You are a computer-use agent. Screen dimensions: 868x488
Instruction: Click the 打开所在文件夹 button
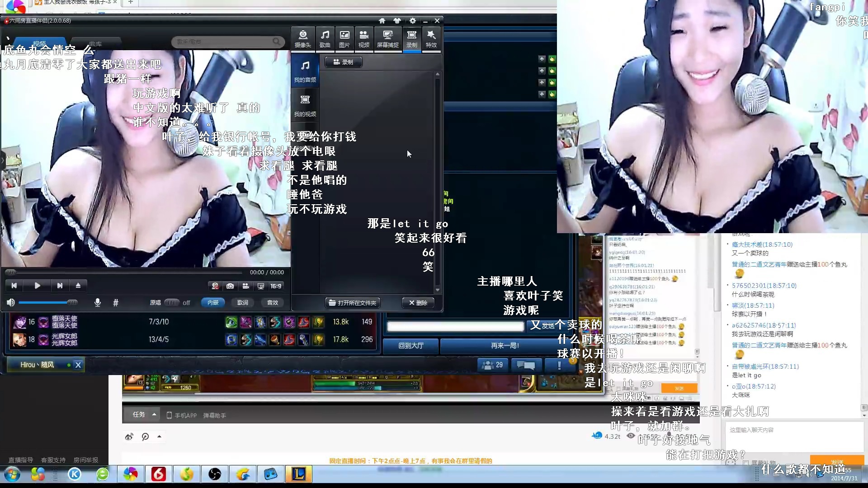[x=353, y=303]
